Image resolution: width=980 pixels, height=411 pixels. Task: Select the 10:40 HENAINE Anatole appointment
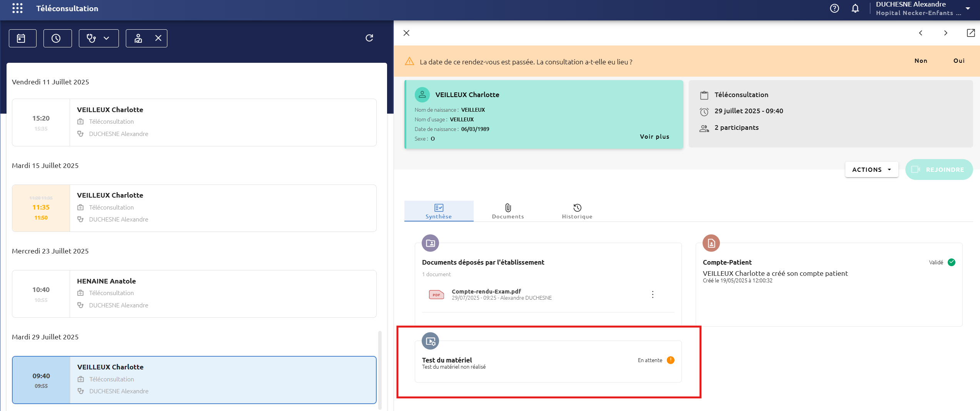pyautogui.click(x=194, y=294)
